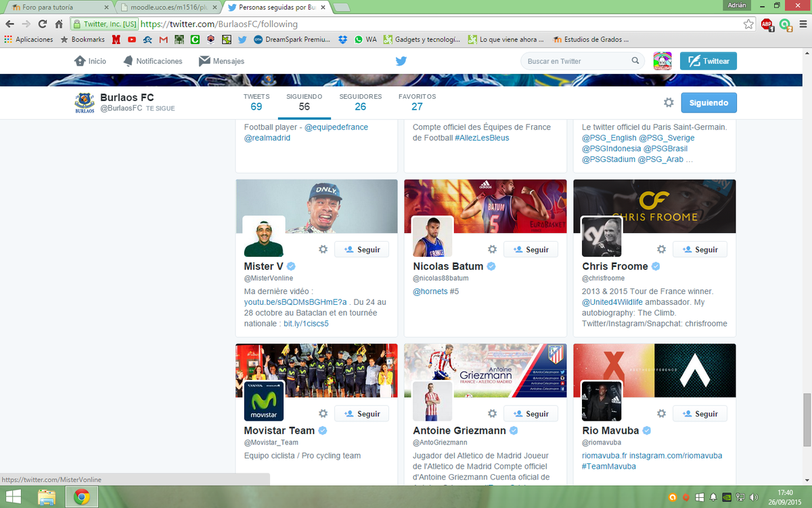Reload the page with the refresh icon
This screenshot has height=508, width=812.
[43, 24]
